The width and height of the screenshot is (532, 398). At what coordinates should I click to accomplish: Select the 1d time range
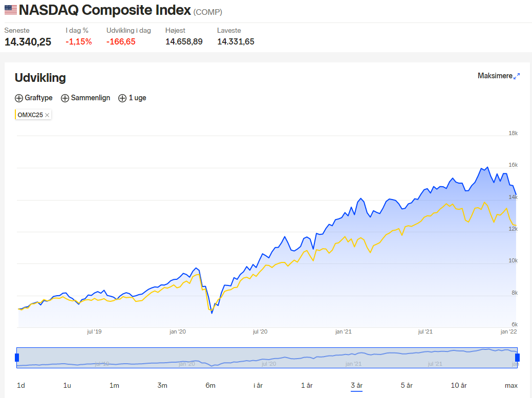click(x=21, y=385)
